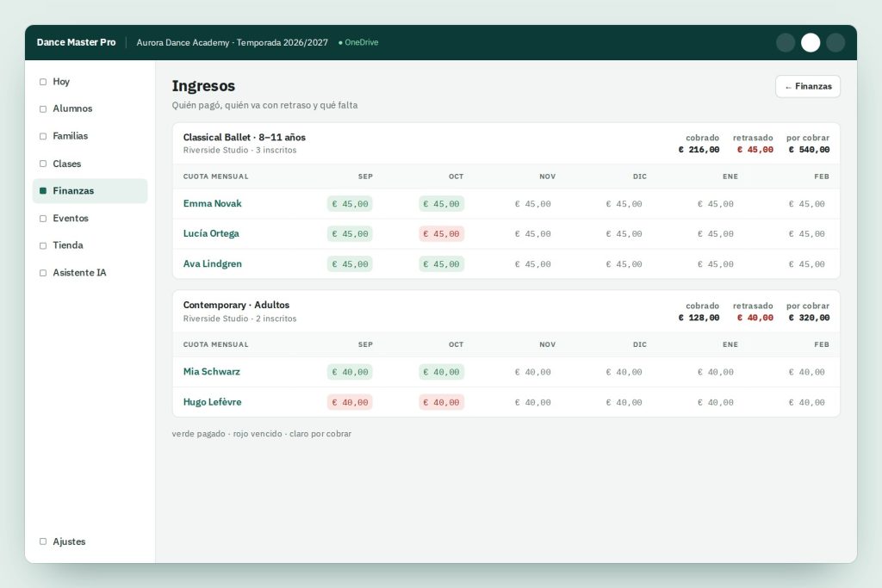Click the Alumnos square icon
The width and height of the screenshot is (882, 588).
pos(43,109)
